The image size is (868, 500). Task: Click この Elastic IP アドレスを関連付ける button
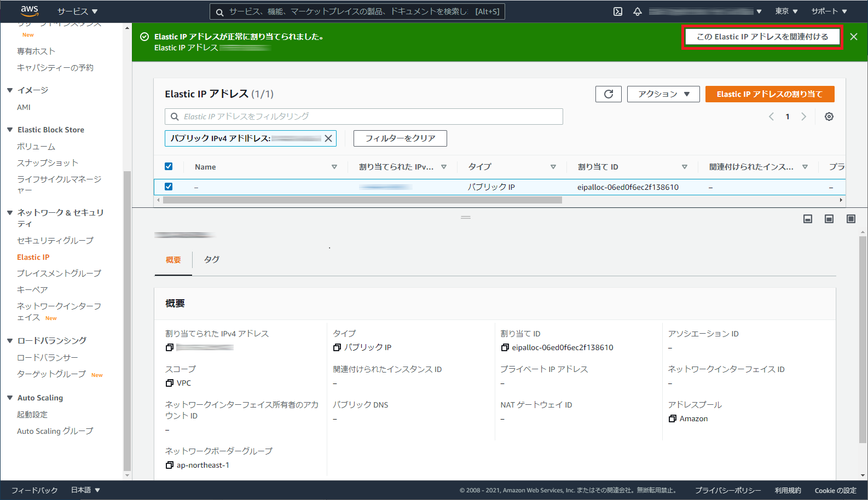(762, 37)
